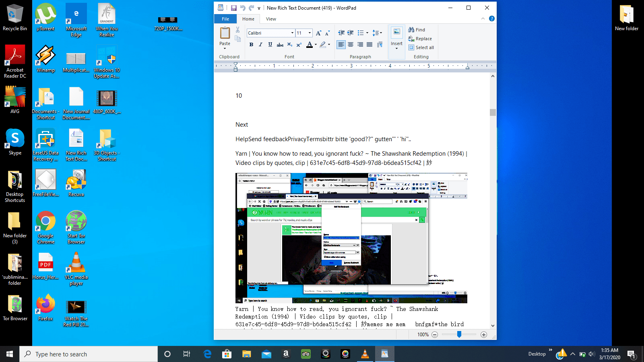Screen dimensions: 644x362
Task: Select Center text alignment
Action: [351, 45]
